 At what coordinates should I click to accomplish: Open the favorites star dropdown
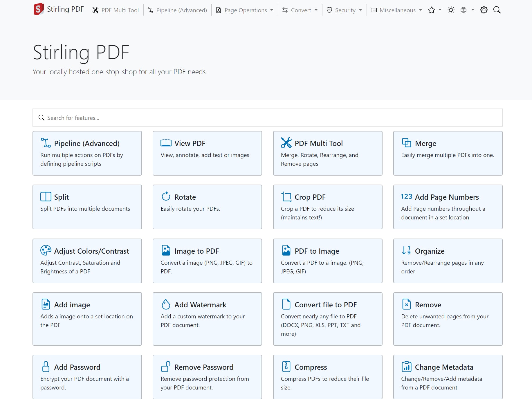434,10
